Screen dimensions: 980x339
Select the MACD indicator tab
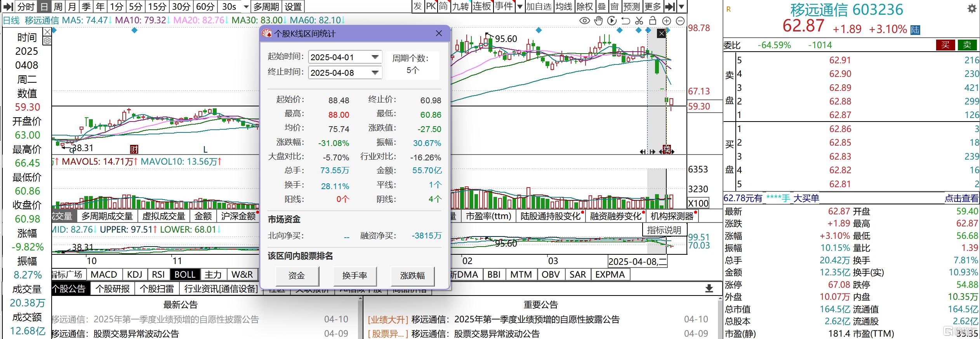pyautogui.click(x=104, y=275)
